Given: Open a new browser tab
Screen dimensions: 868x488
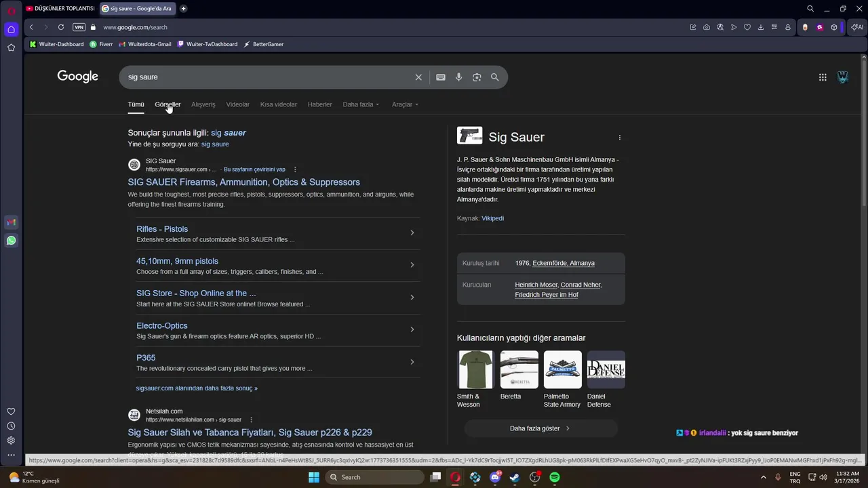Looking at the screenshot, I should (183, 9).
